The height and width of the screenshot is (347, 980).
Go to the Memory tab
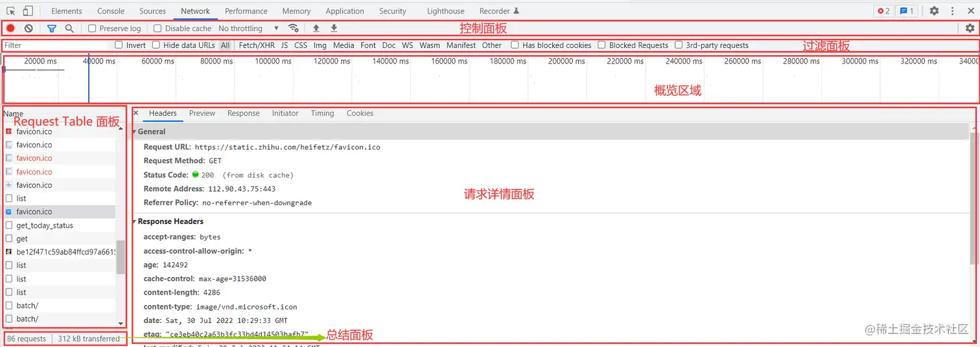point(297,11)
